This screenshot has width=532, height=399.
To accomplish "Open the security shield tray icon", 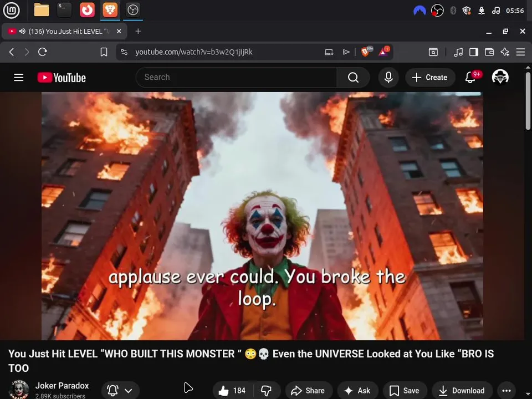I will click(x=467, y=11).
